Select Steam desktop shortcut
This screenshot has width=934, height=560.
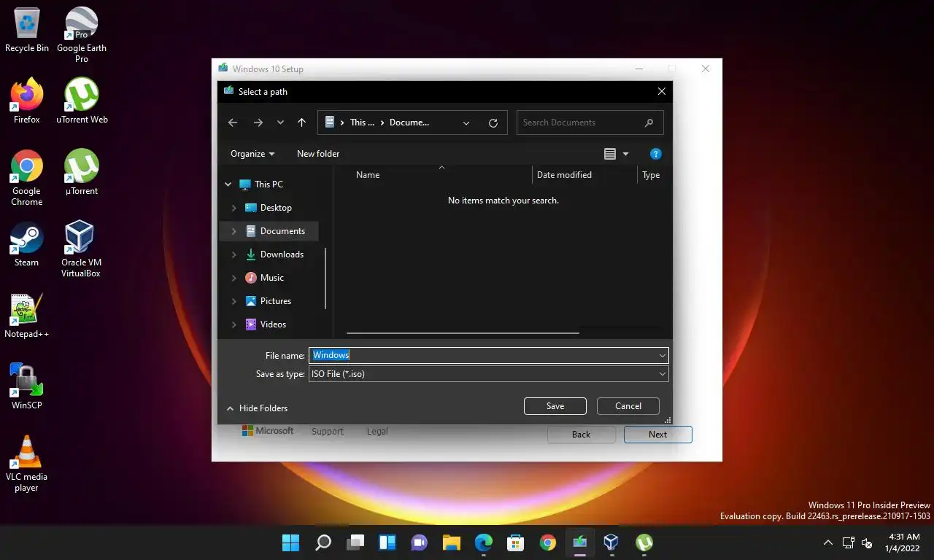[27, 244]
